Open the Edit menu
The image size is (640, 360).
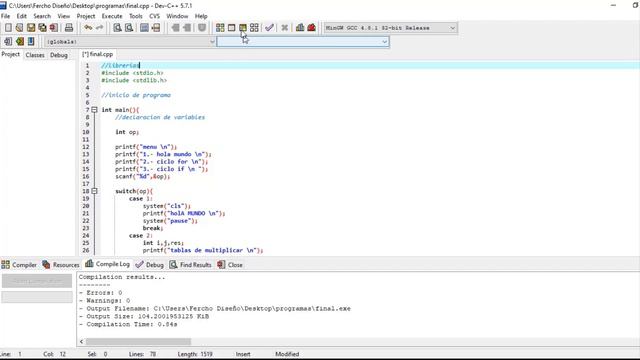[22, 16]
